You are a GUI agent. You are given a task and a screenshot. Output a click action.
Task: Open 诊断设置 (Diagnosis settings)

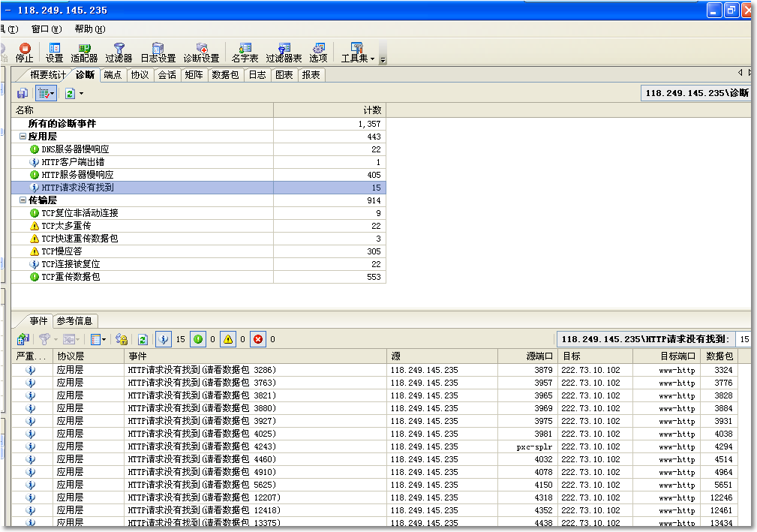tap(201, 53)
